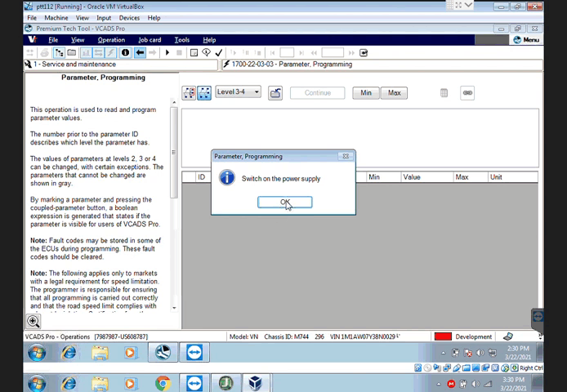Click the guest tray volume icon

pos(480,353)
